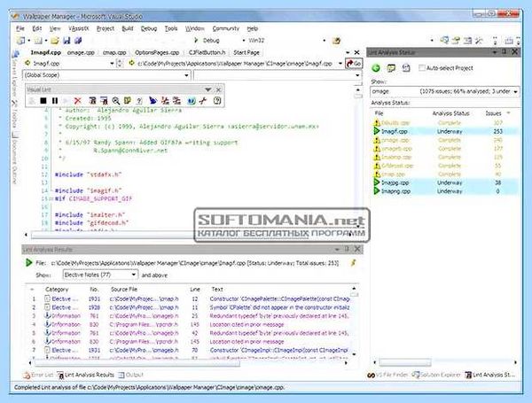
Task: Click the green arrow icon in Lint Analysis Status
Action: point(376,68)
